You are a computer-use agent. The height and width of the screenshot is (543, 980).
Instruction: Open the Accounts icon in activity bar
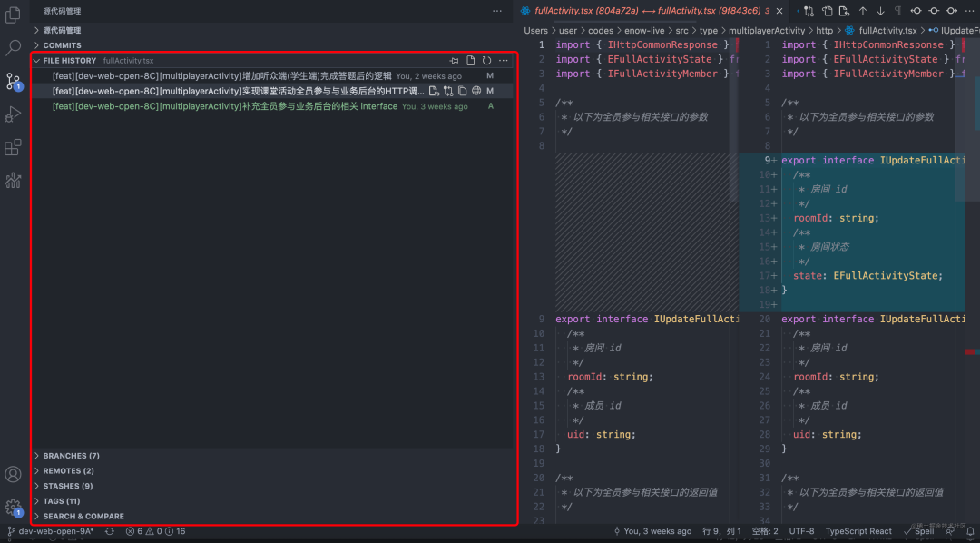(x=13, y=474)
